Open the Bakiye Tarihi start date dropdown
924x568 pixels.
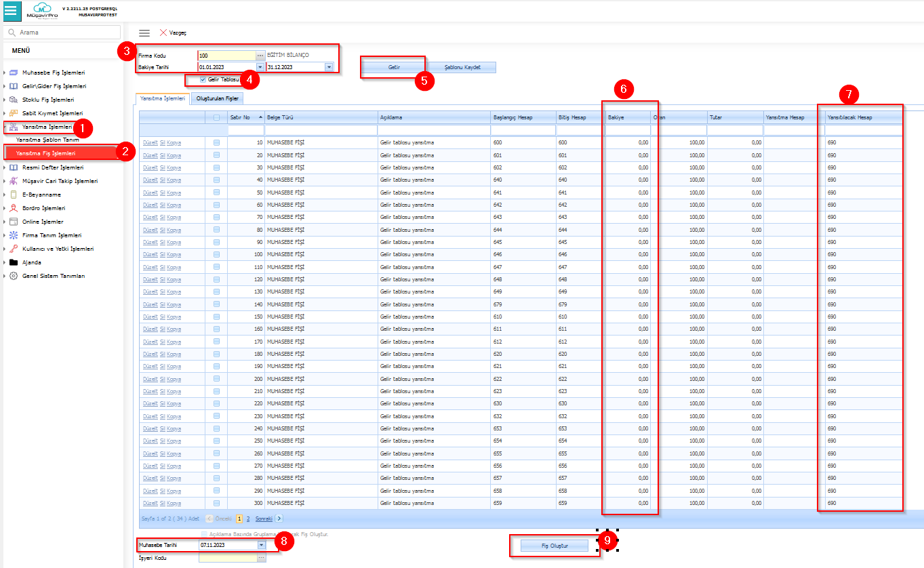point(260,67)
